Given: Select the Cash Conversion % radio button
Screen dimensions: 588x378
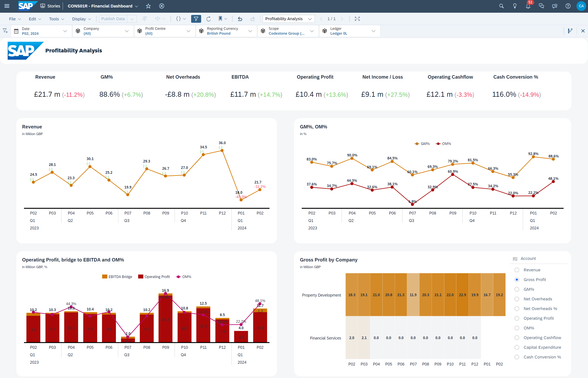Looking at the screenshot, I should tap(517, 357).
